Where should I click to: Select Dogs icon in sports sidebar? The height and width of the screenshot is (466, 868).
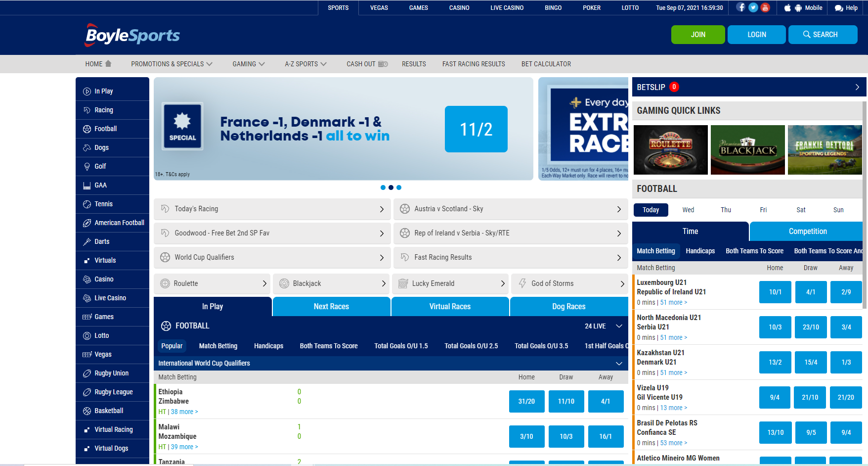(x=87, y=147)
